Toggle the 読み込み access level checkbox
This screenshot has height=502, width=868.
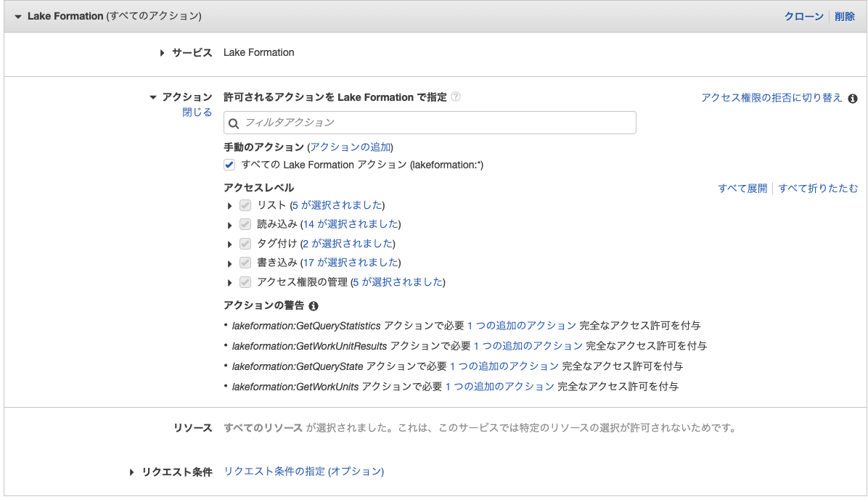245,224
